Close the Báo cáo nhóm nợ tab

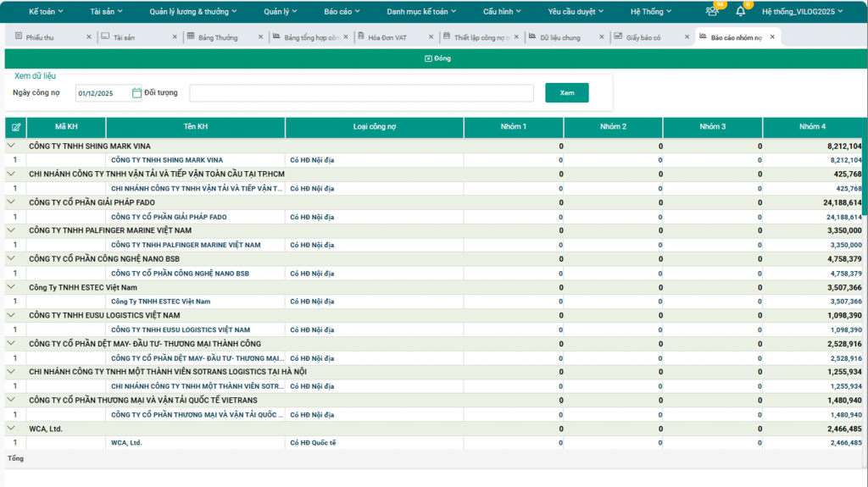(x=772, y=37)
